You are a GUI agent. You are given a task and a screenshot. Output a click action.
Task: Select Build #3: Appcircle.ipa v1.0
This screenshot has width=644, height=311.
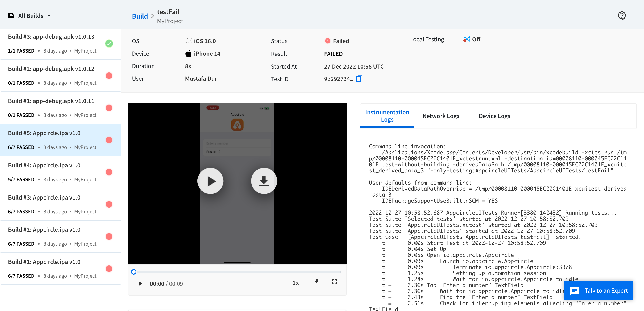click(61, 205)
